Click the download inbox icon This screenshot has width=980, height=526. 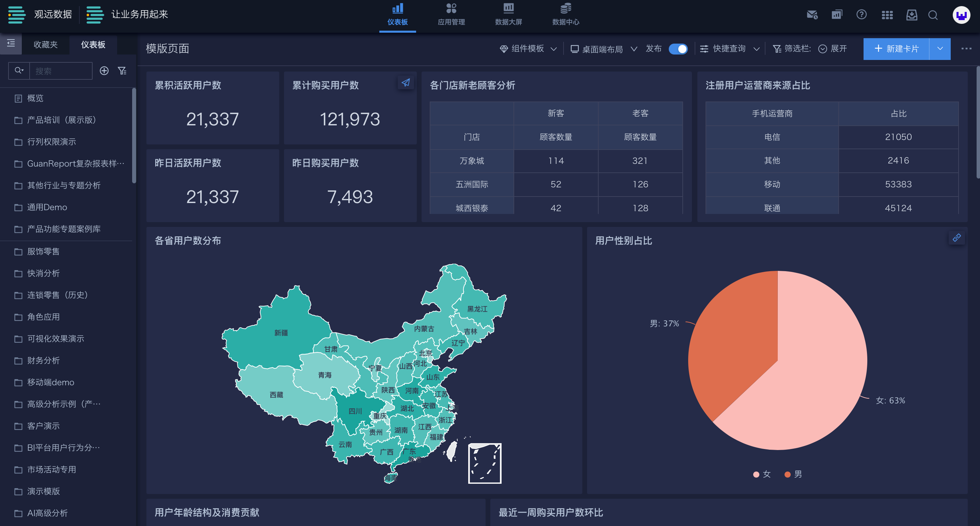click(x=912, y=15)
